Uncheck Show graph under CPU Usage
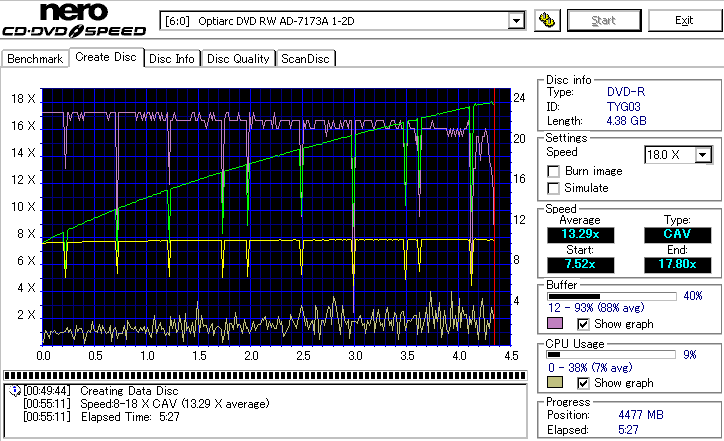The height and width of the screenshot is (441, 724). (583, 383)
